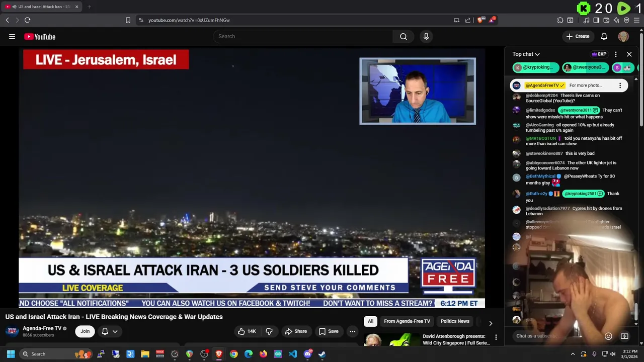Open pinned AgendaFreeTV message options
644x362 pixels.
click(x=620, y=85)
